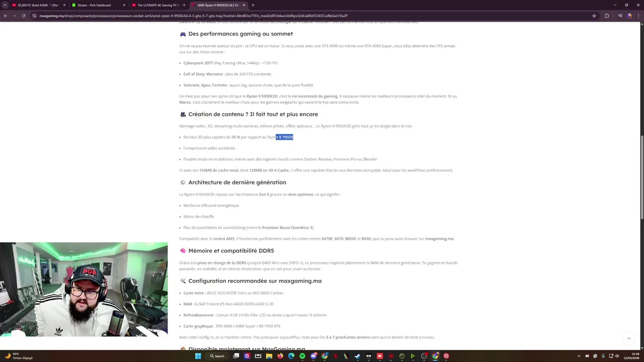Open Task View on the taskbar
644x362 pixels.
pos(236,356)
